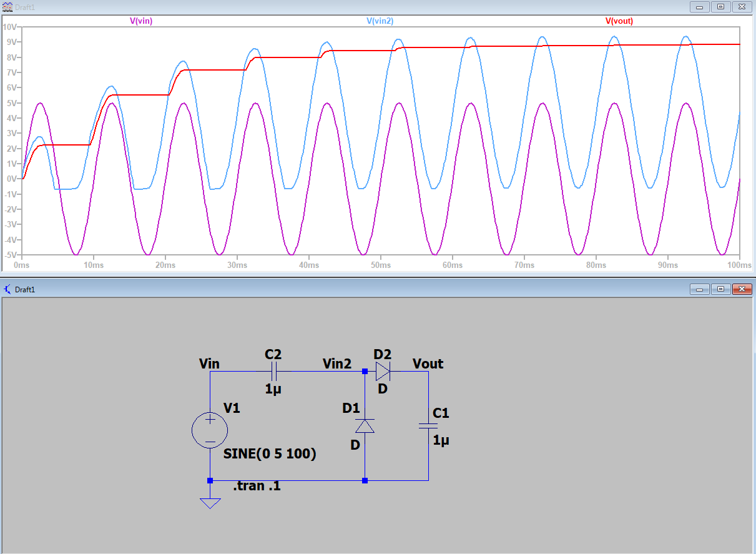Select the capacitor C2 symbol
The image size is (756, 554).
click(273, 372)
